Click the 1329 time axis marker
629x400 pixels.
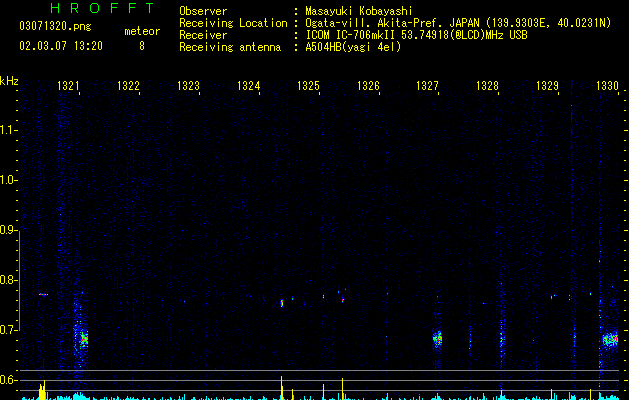point(547,86)
